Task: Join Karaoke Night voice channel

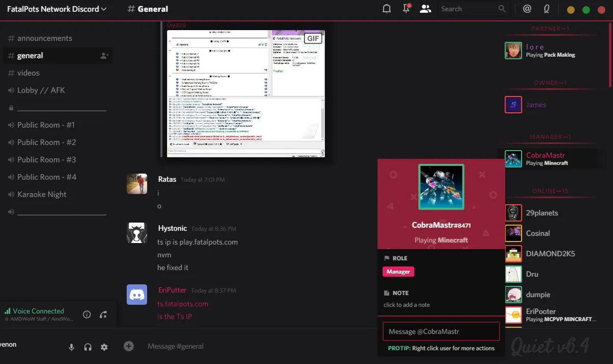Action: [57, 195]
